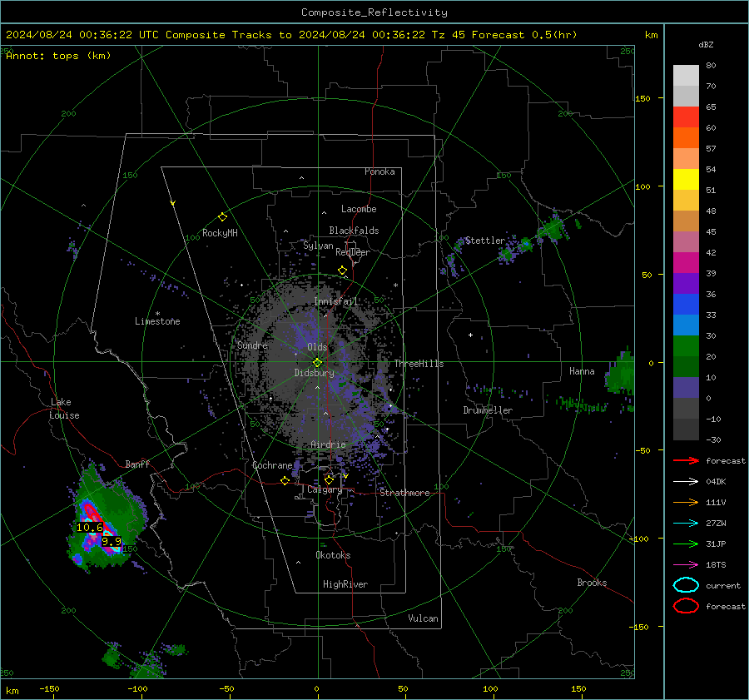Click the 10.6 storm top annotation
749x700 pixels.
(89, 528)
